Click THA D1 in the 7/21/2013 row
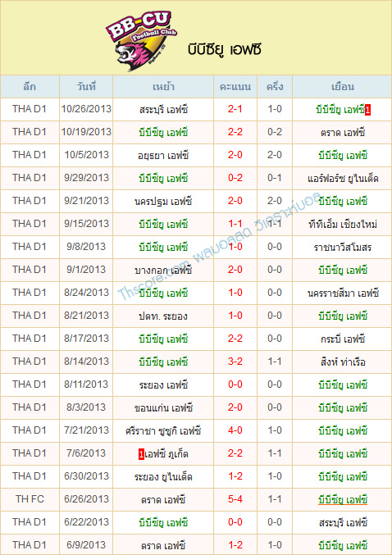The height and width of the screenshot is (555, 392). (x=30, y=430)
